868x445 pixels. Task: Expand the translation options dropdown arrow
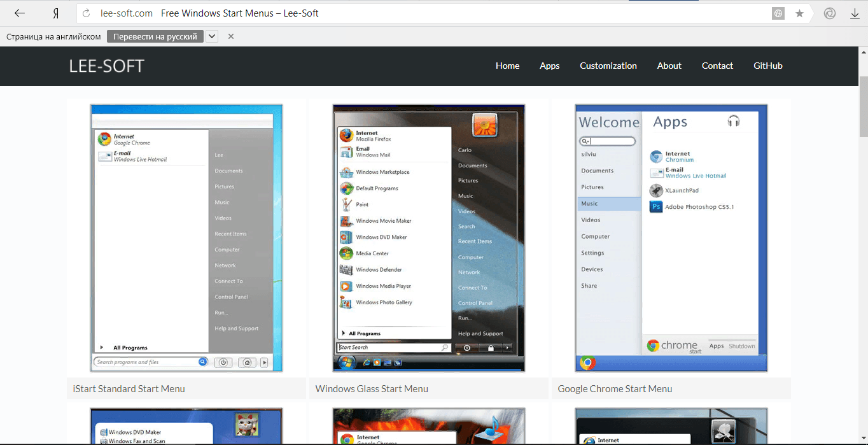point(212,36)
